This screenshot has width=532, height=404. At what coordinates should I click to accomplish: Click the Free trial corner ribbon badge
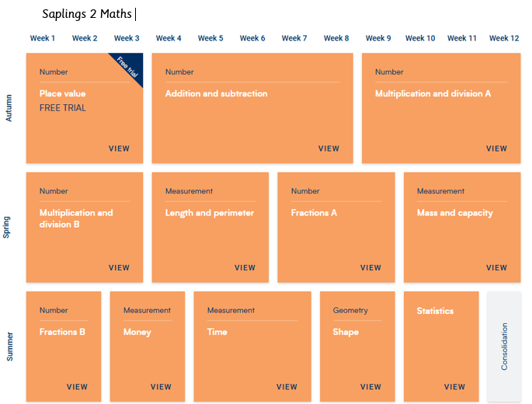point(130,65)
